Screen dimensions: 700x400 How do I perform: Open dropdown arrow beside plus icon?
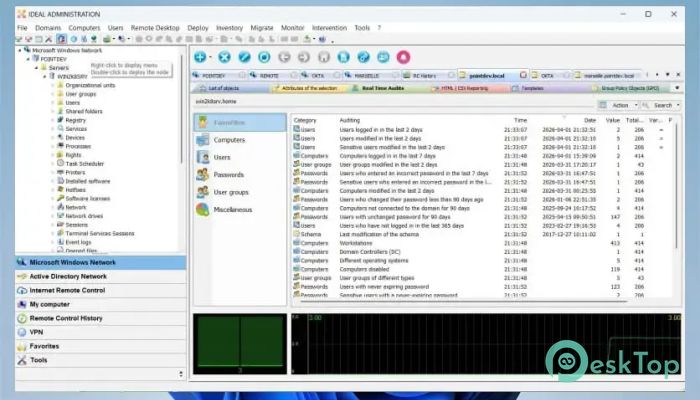coord(210,57)
